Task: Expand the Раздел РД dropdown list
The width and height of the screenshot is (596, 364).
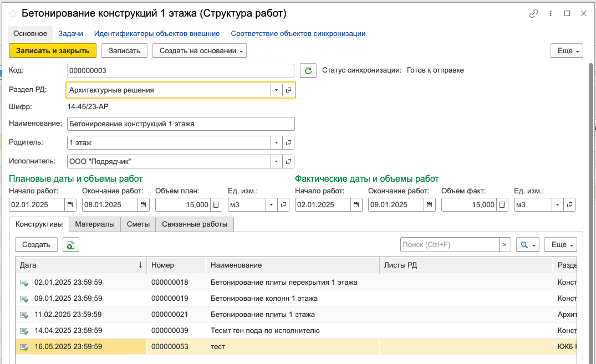Action: point(276,90)
